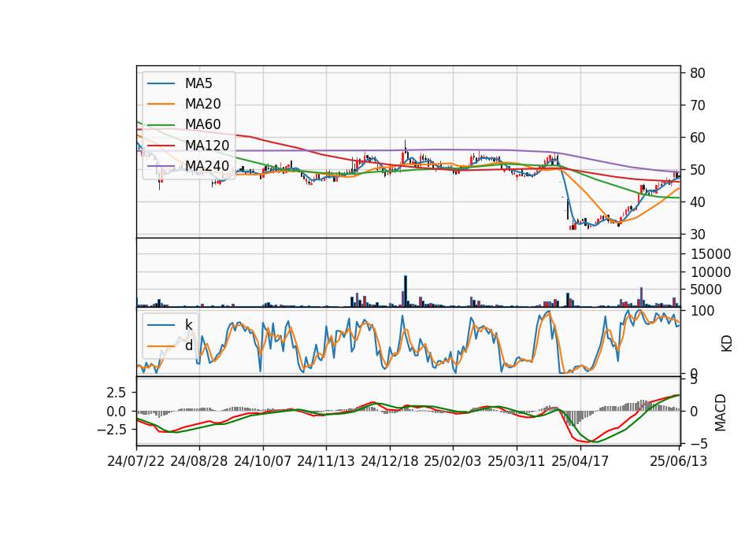Click the volume axis value 10000

tap(710, 272)
